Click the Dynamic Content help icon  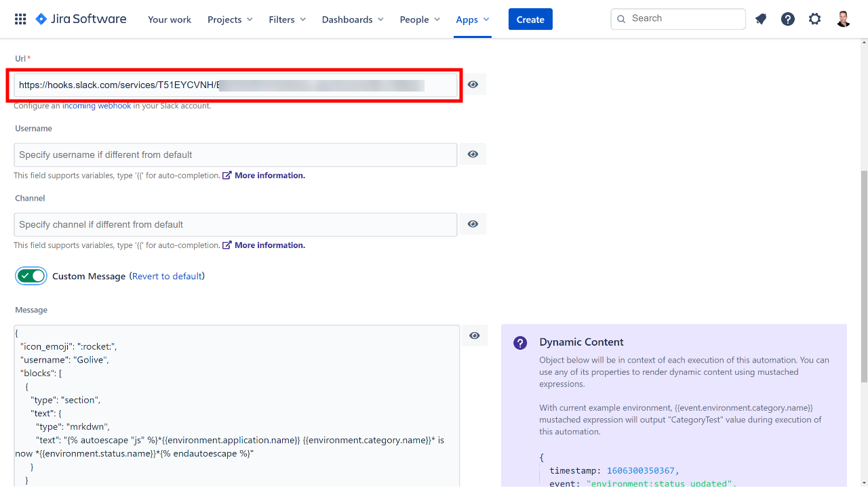pos(520,343)
